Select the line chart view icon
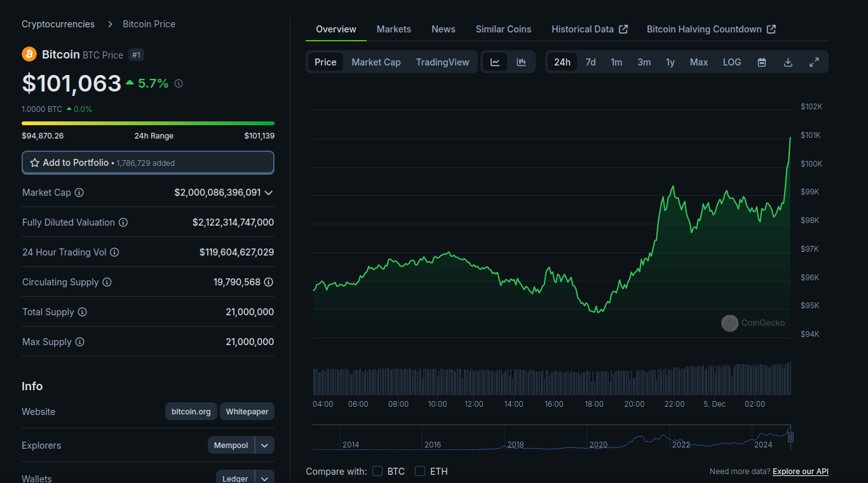The width and height of the screenshot is (868, 483). (495, 62)
